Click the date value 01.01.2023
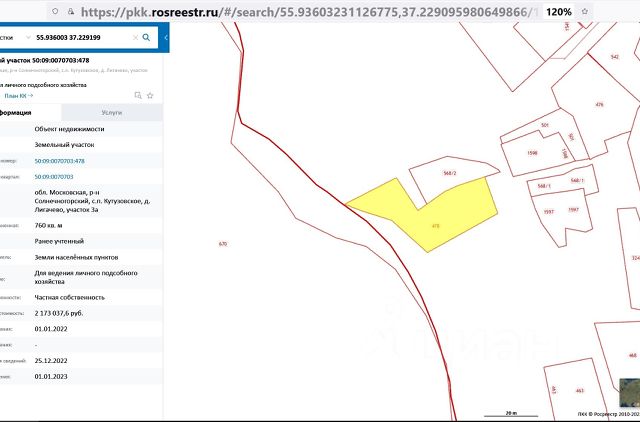640x422 pixels. 51,376
